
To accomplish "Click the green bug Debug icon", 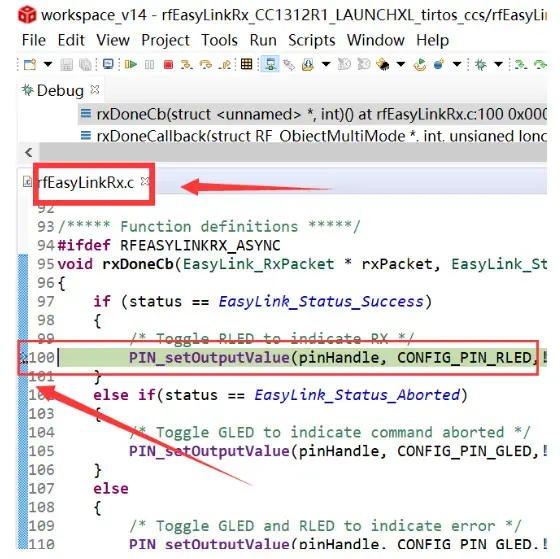I will [480, 65].
